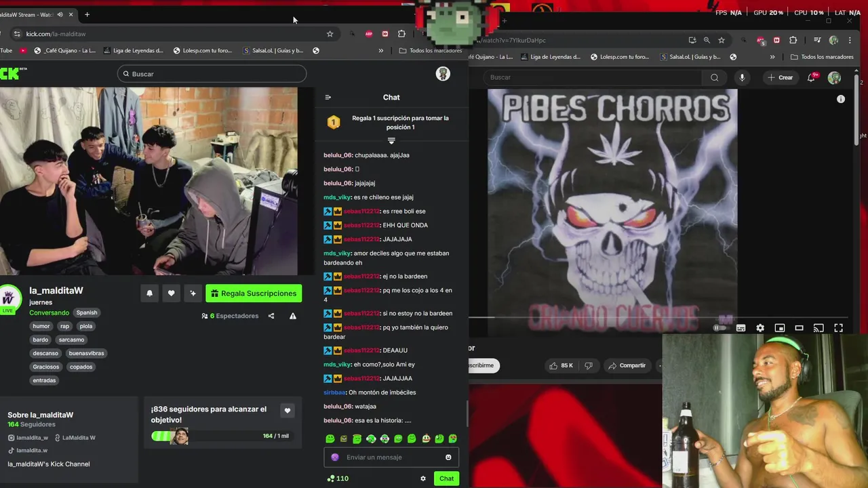This screenshot has height=488, width=868.
Task: Click the Conversando category link
Action: tap(49, 312)
